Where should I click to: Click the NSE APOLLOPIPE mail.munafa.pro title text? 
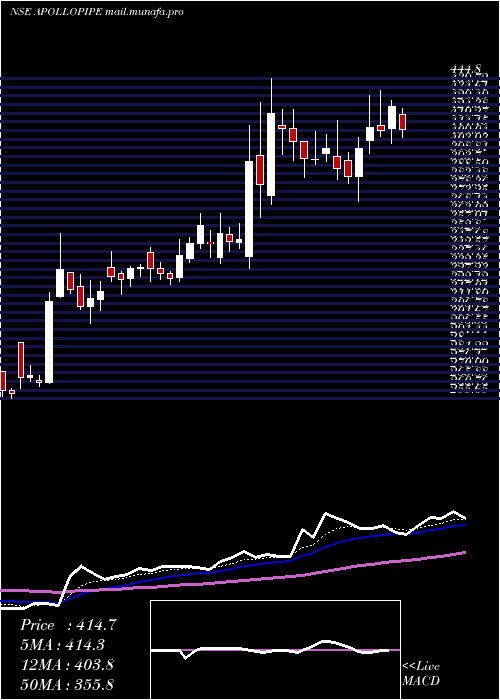coord(96,12)
